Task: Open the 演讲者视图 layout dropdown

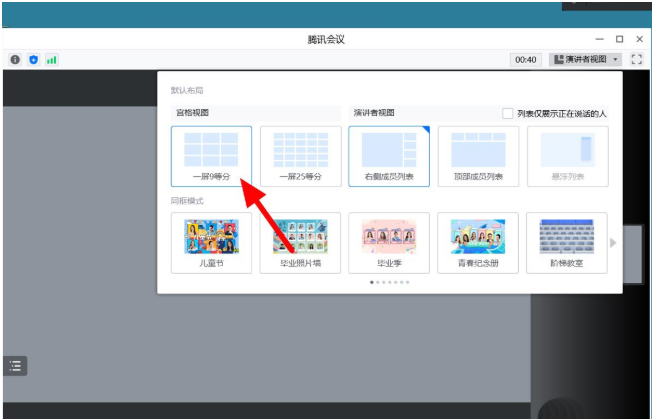Action: click(x=585, y=59)
